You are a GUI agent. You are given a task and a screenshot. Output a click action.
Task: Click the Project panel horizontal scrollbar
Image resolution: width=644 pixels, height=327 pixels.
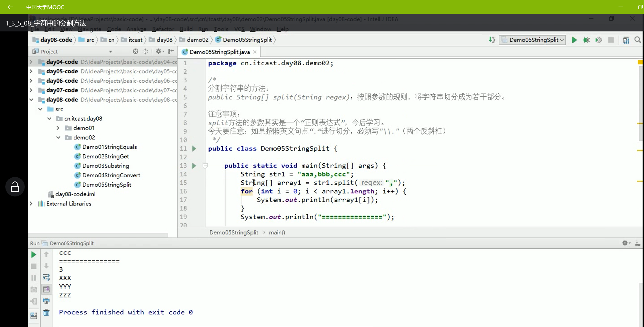tap(98, 235)
